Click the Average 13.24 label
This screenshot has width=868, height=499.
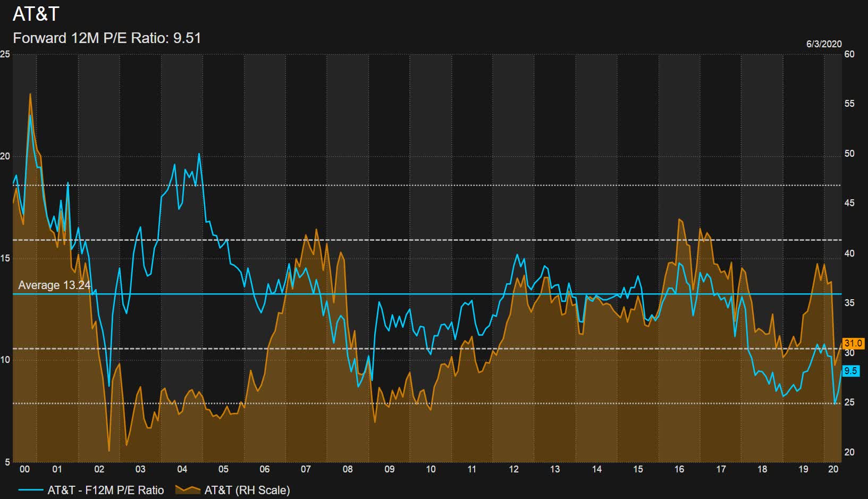[54, 285]
